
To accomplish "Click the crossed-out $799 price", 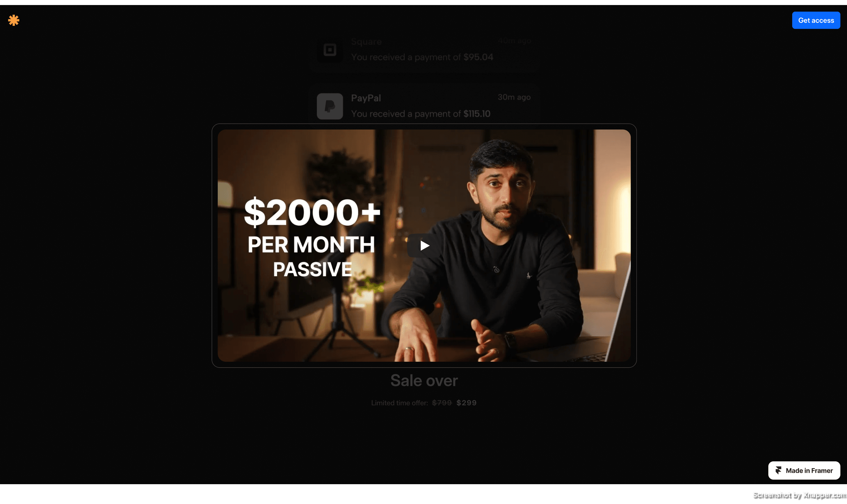I will click(442, 403).
